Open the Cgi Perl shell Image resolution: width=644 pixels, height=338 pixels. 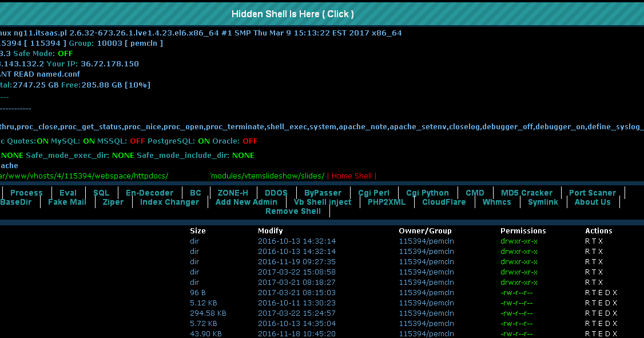[x=374, y=193]
